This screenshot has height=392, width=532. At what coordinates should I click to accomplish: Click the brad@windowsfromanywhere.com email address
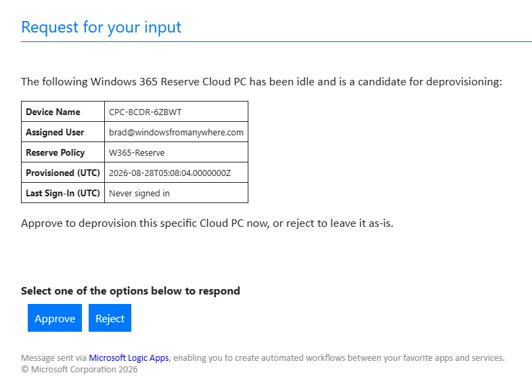176,133
